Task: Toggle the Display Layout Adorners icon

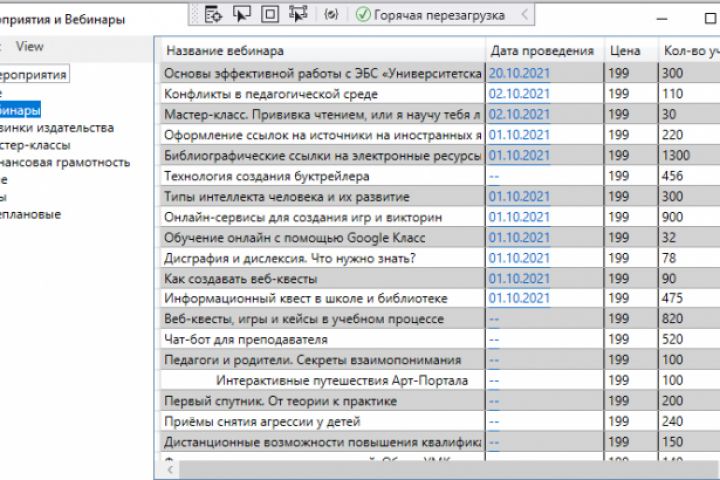Action: [x=270, y=15]
